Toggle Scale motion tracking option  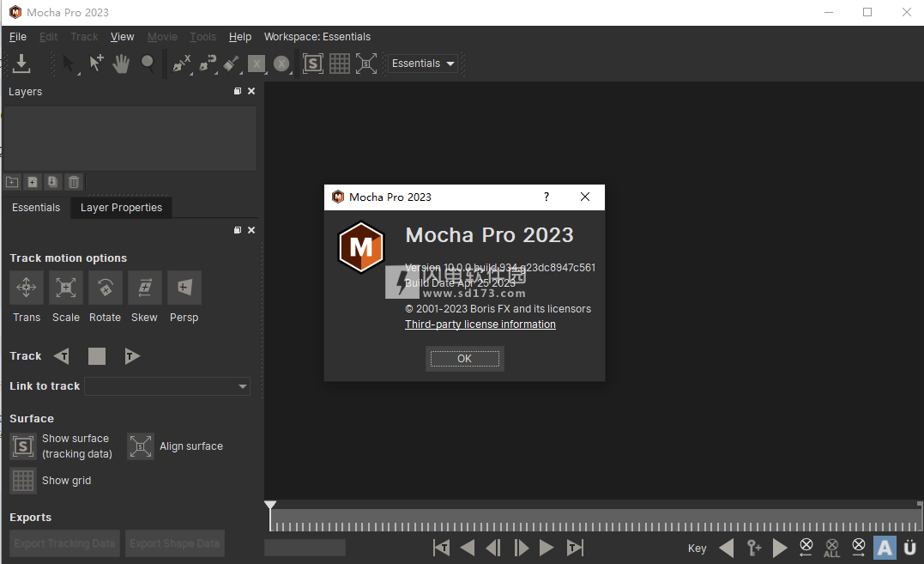pyautogui.click(x=65, y=288)
